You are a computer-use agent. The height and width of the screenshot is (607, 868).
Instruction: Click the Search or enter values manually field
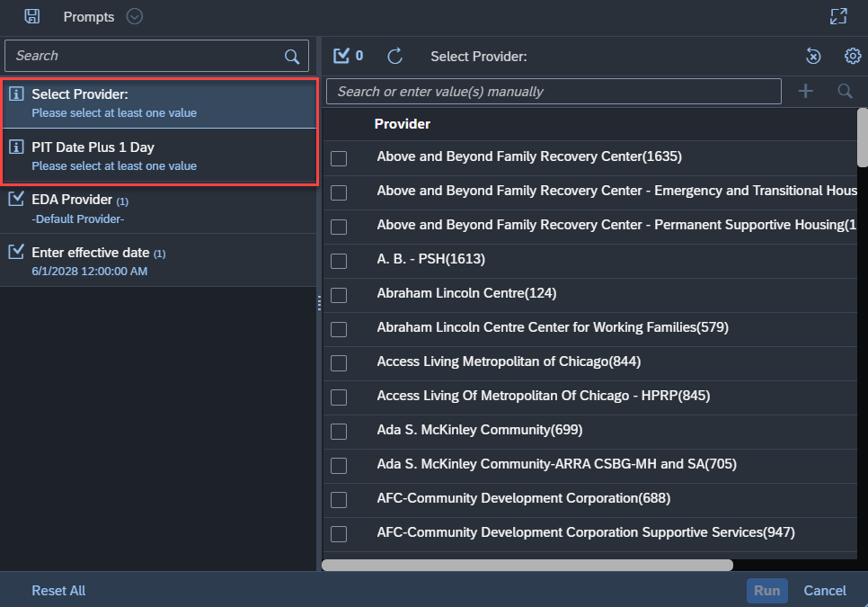coord(554,92)
